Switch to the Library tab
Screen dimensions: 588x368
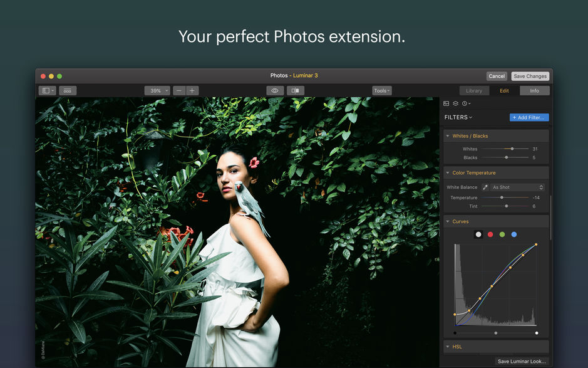click(474, 90)
